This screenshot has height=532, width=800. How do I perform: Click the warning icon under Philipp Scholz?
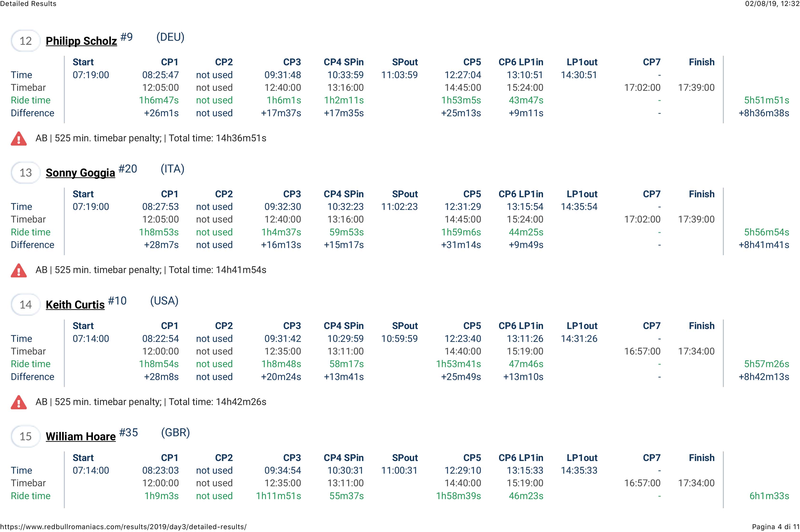pos(19,139)
